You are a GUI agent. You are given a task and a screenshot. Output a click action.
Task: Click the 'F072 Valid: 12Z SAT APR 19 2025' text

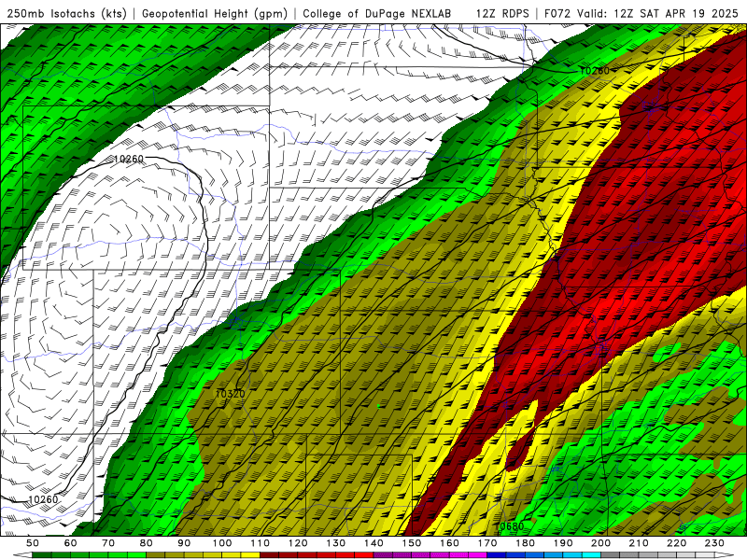click(x=641, y=14)
